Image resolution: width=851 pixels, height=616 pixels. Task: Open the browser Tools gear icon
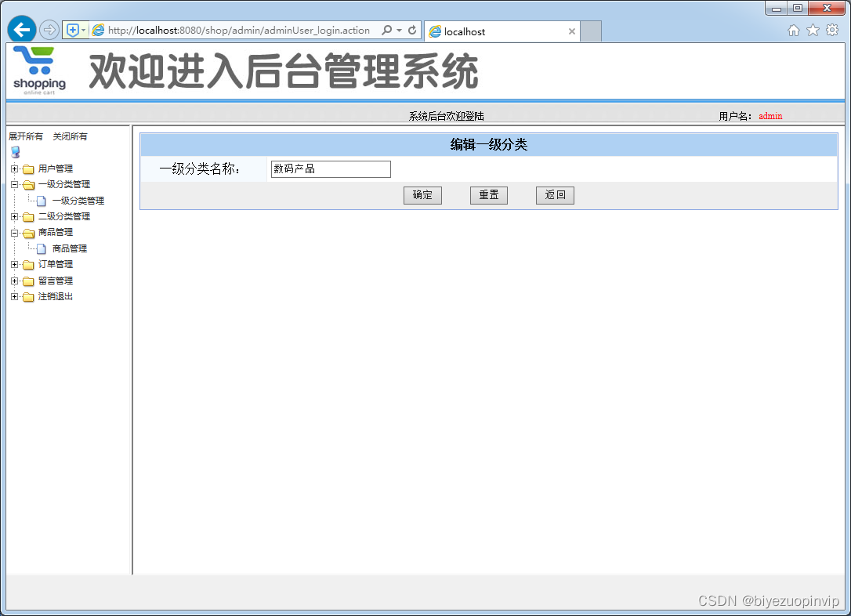point(832,31)
